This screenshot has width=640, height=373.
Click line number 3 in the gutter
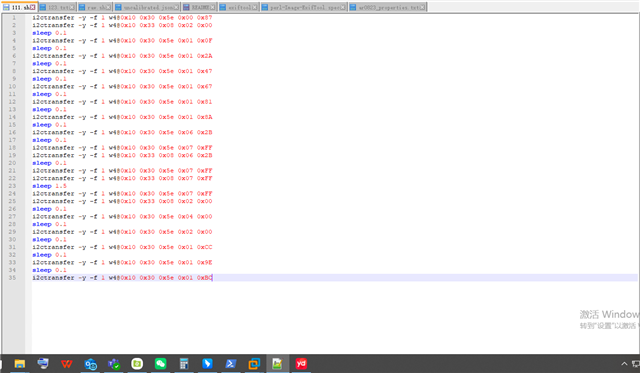tap(14, 33)
